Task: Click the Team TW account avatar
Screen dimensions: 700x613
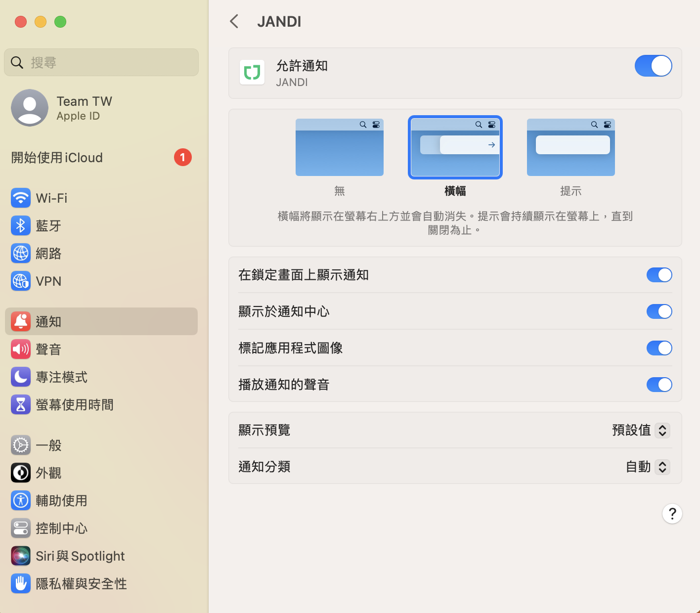Action: coord(30,108)
